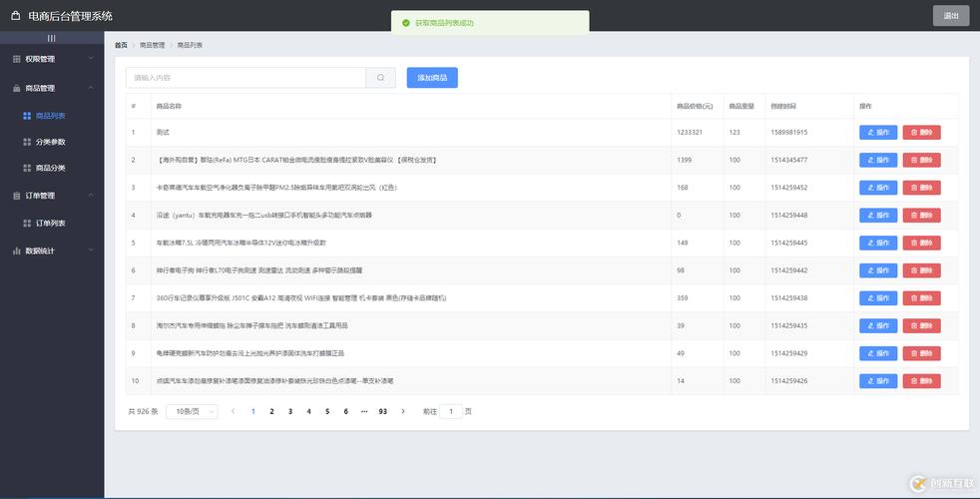Toggle sidebar collapse with the ||| icon
This screenshot has height=499, width=980.
tap(52, 38)
